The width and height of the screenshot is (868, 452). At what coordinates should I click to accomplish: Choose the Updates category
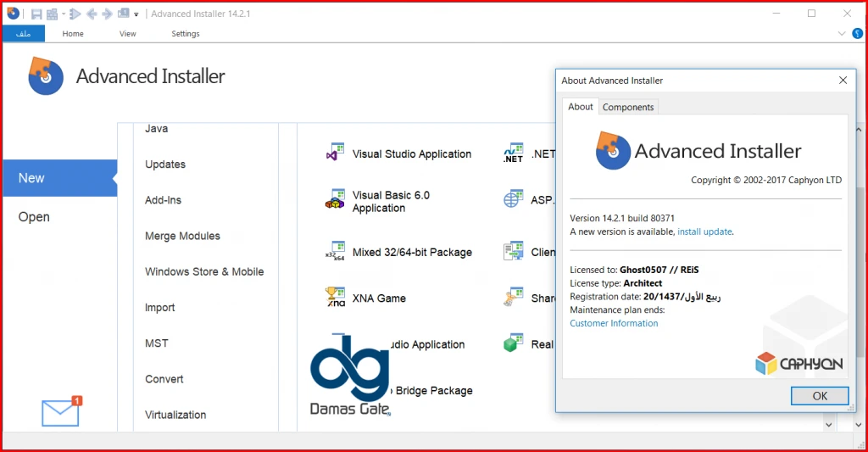pyautogui.click(x=165, y=165)
